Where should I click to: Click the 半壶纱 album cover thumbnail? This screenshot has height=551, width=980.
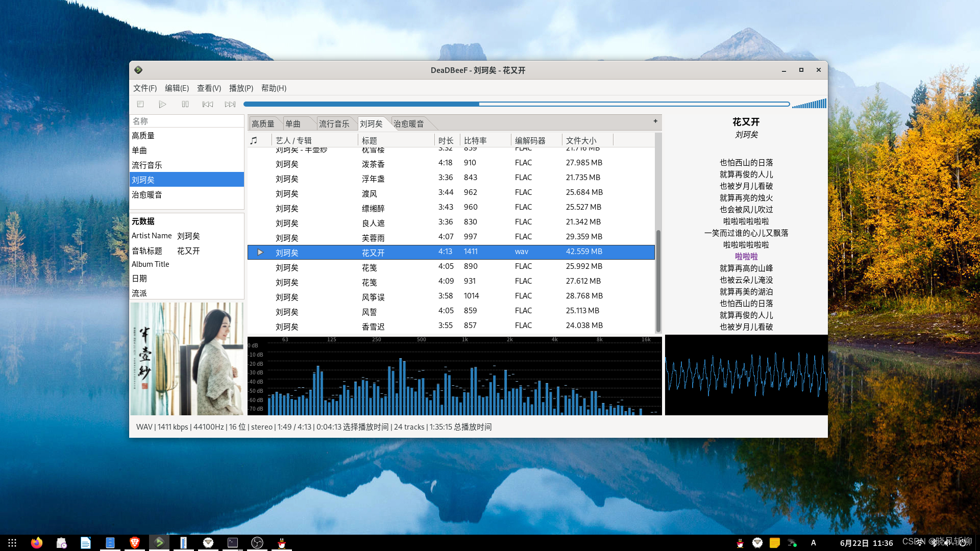point(187,359)
